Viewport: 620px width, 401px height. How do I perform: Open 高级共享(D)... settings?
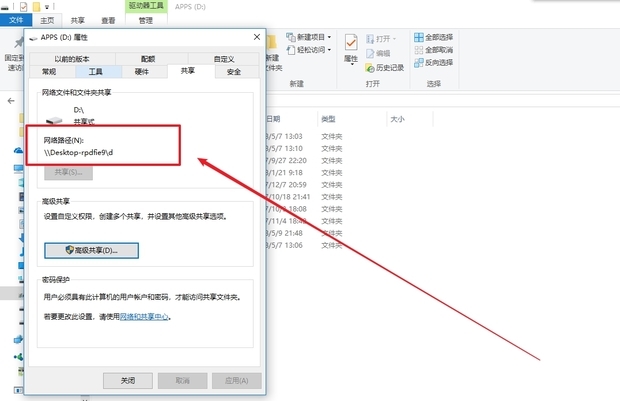(x=91, y=250)
